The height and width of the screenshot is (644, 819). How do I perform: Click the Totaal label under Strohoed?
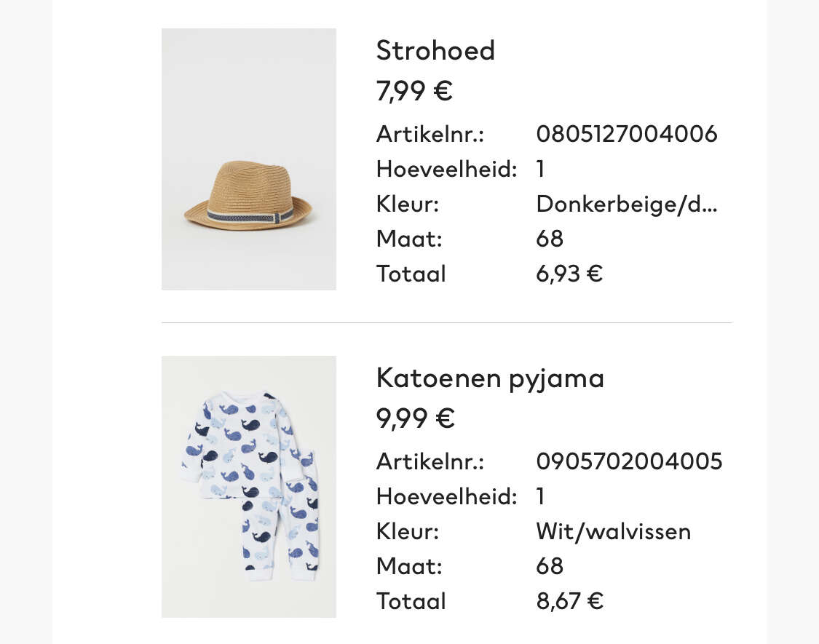pos(411,274)
